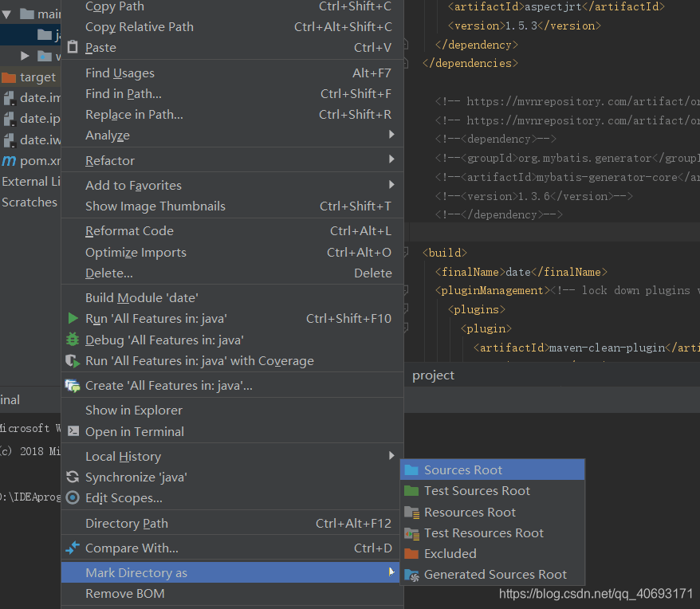Screen dimensions: 700x609
Task: Click the Debug bug icon
Action: pos(73,340)
